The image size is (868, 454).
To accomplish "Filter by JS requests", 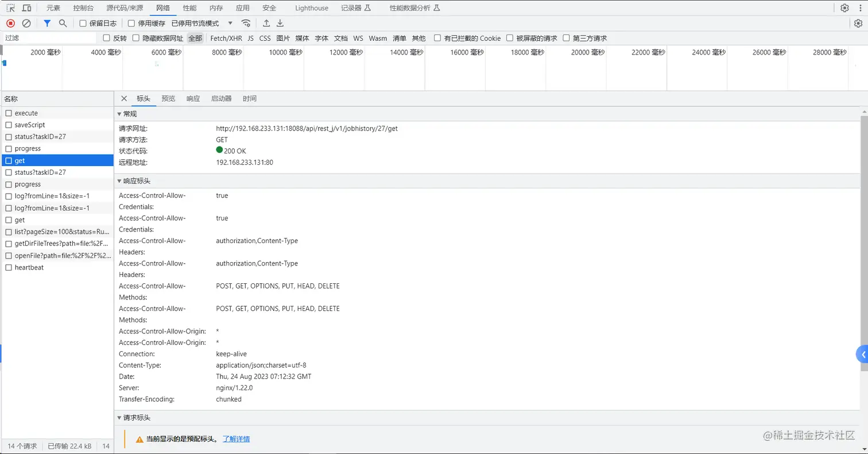I will [x=250, y=38].
